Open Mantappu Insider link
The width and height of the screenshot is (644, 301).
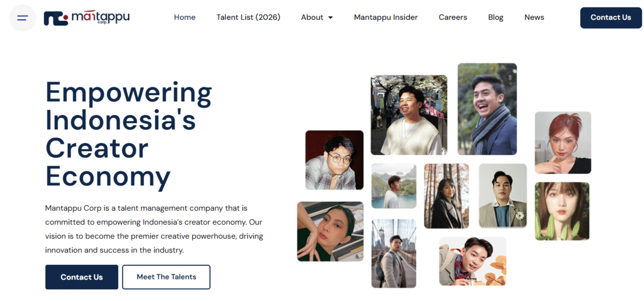[386, 17]
